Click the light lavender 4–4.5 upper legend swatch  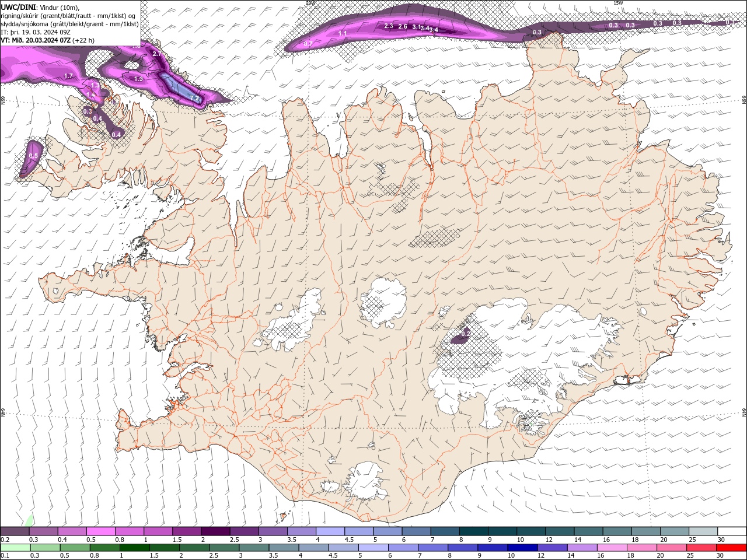(x=330, y=531)
